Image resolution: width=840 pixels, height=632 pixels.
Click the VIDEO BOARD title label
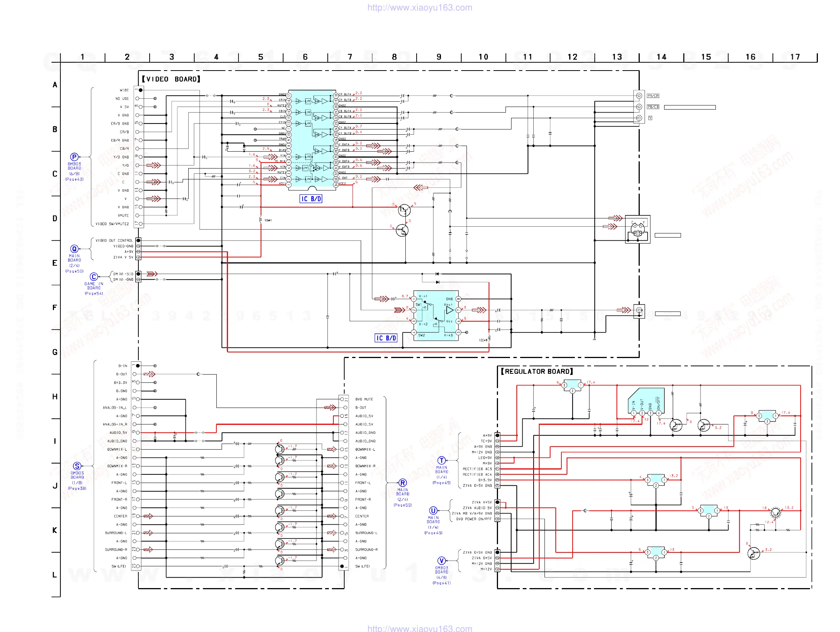click(171, 79)
